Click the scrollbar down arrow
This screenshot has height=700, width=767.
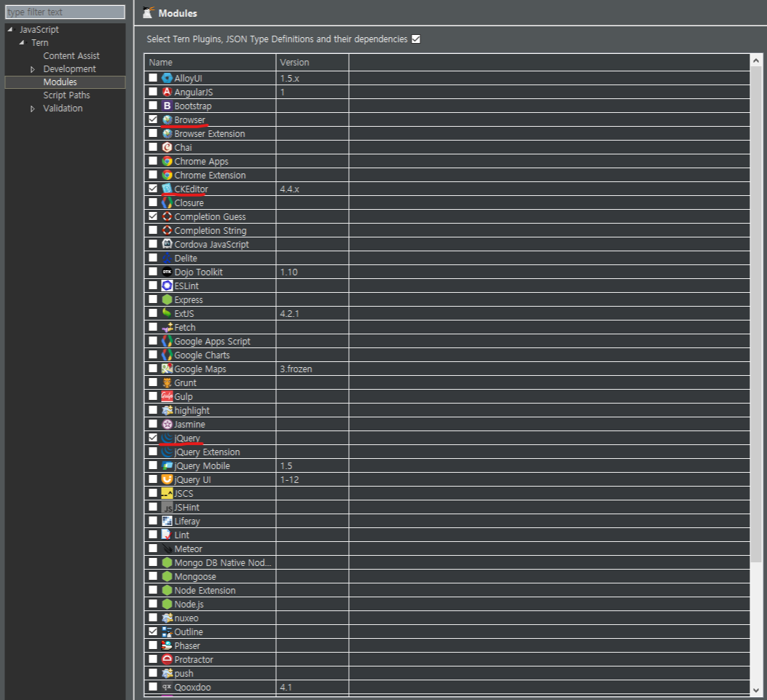click(756, 691)
